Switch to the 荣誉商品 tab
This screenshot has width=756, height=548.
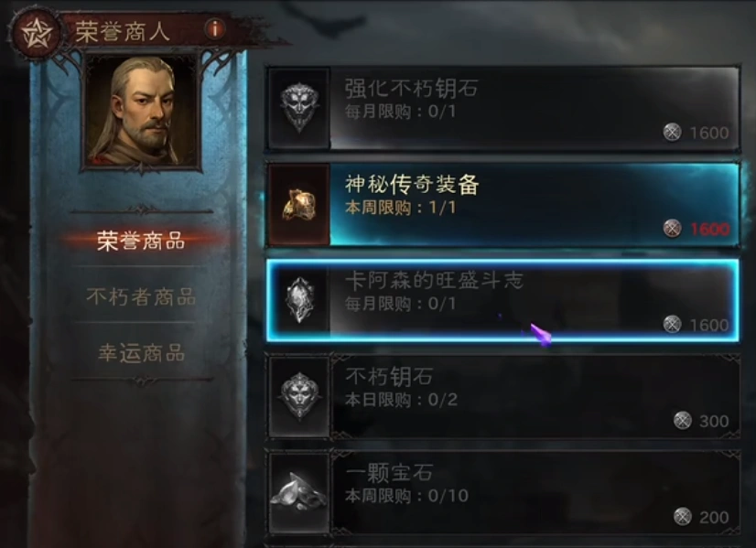point(141,241)
